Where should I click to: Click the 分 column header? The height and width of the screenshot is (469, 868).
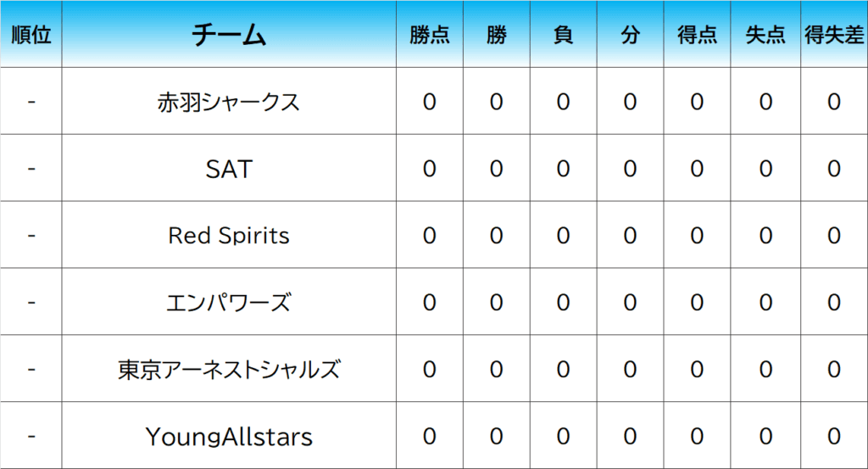[x=630, y=35]
